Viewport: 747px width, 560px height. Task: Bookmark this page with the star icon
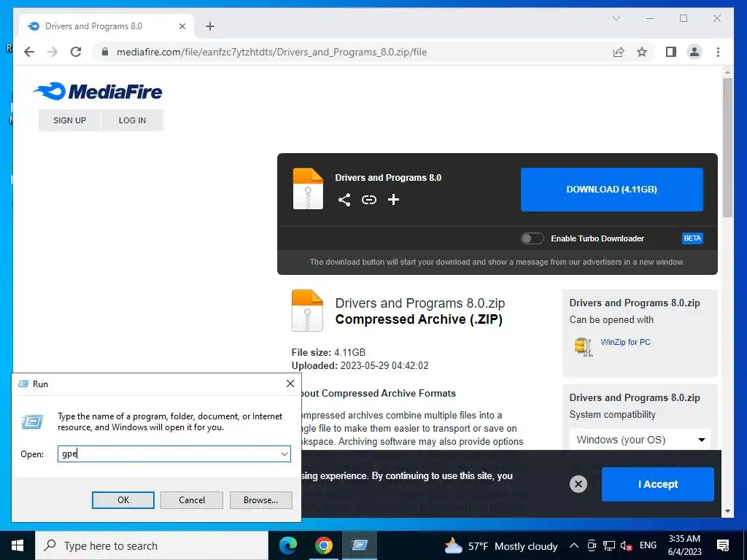(642, 52)
